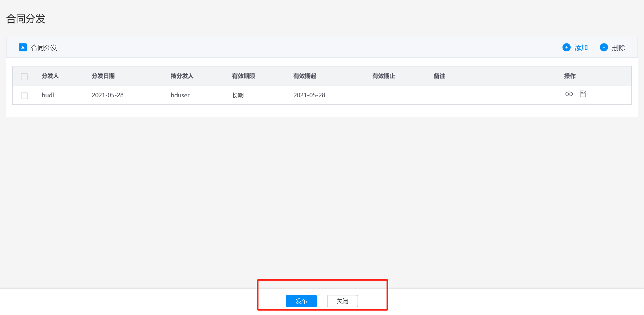Click the 添加 text link
Image resolution: width=644 pixels, height=315 pixels.
[581, 48]
